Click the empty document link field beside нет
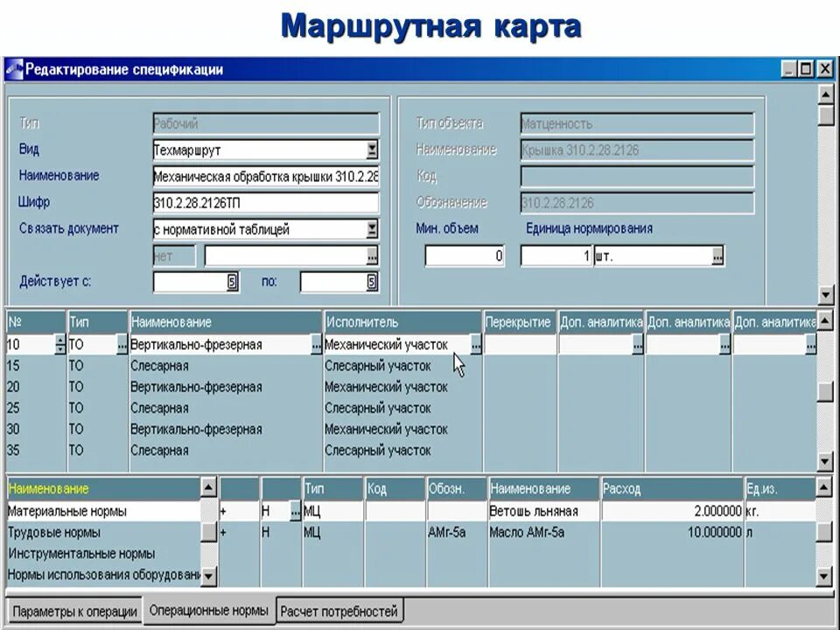The height and width of the screenshot is (630, 840). coord(285,256)
